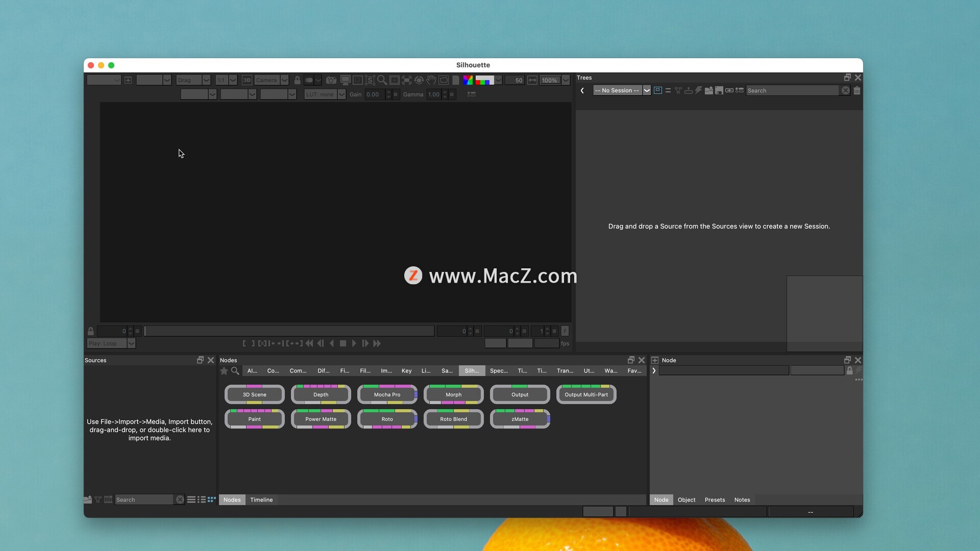The width and height of the screenshot is (980, 551).
Task: Click the Gain value field
Action: [x=375, y=94]
